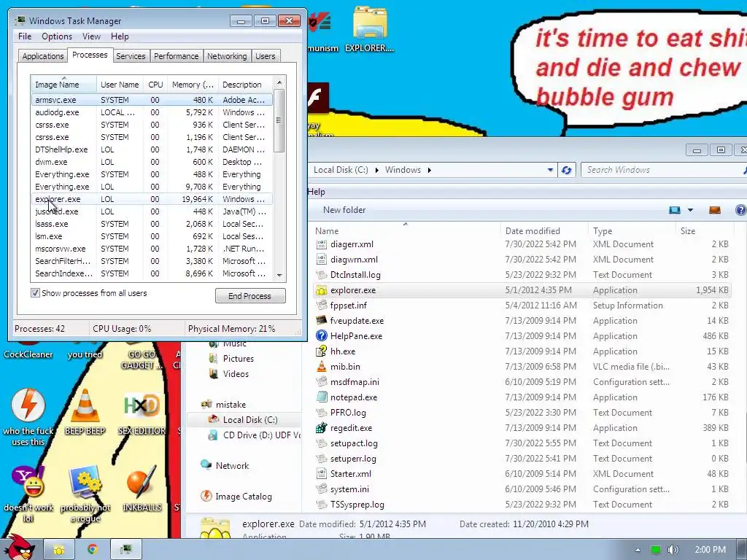The height and width of the screenshot is (560, 747).
Task: Open the Help menu in Explorer window
Action: click(317, 192)
